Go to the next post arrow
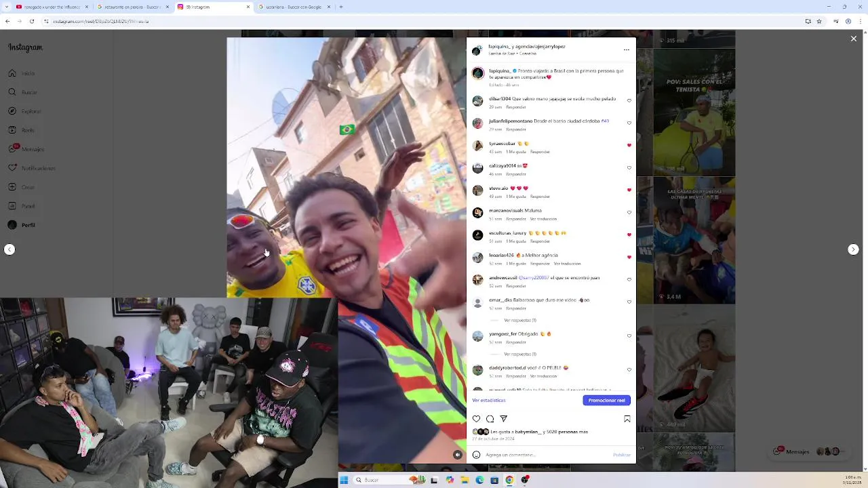The image size is (868, 488). [853, 249]
